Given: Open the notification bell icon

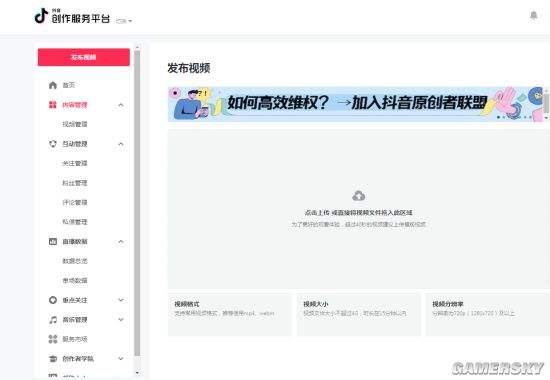Looking at the screenshot, I should point(534,15).
